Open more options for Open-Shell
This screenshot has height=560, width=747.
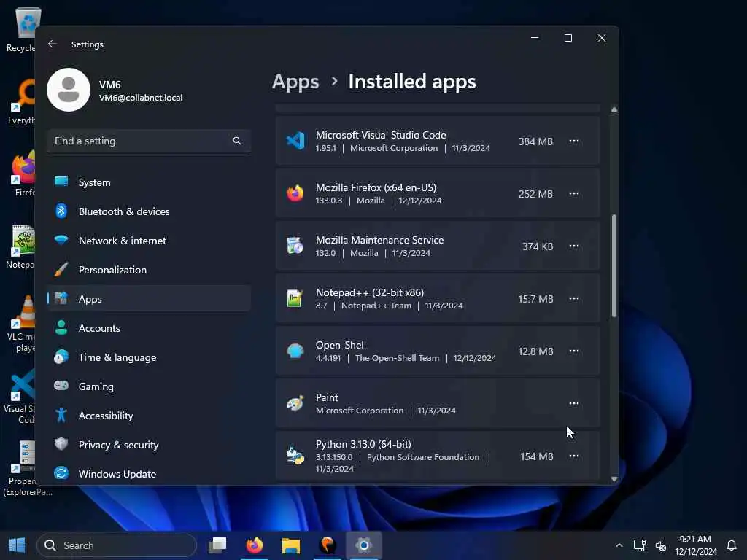coord(573,351)
